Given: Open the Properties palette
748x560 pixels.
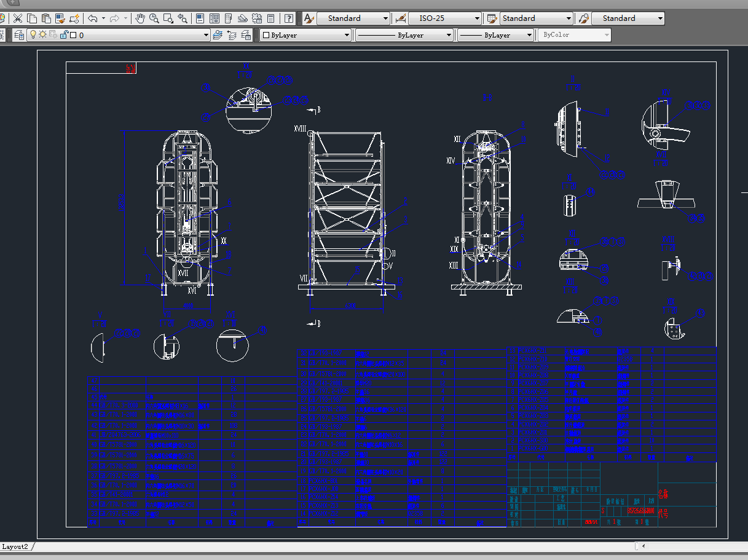Looking at the screenshot, I should click(200, 18).
